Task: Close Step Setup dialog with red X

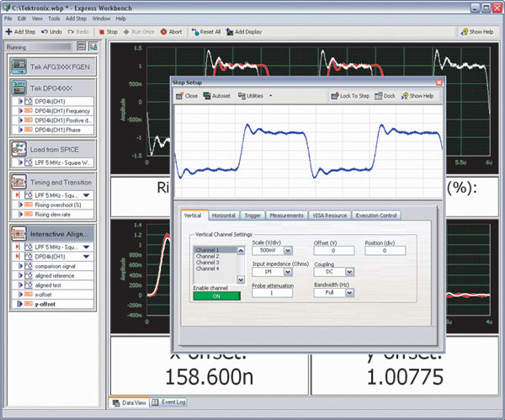Action: (439, 82)
